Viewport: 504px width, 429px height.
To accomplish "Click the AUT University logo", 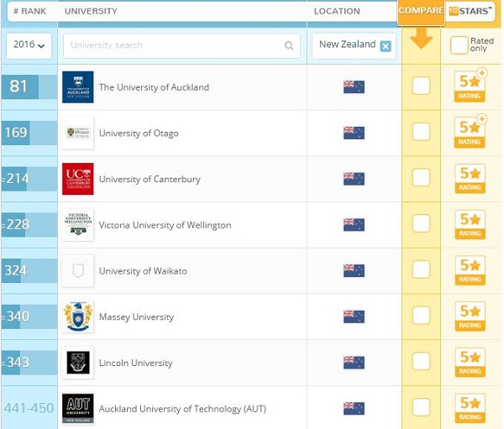I will pos(78,409).
